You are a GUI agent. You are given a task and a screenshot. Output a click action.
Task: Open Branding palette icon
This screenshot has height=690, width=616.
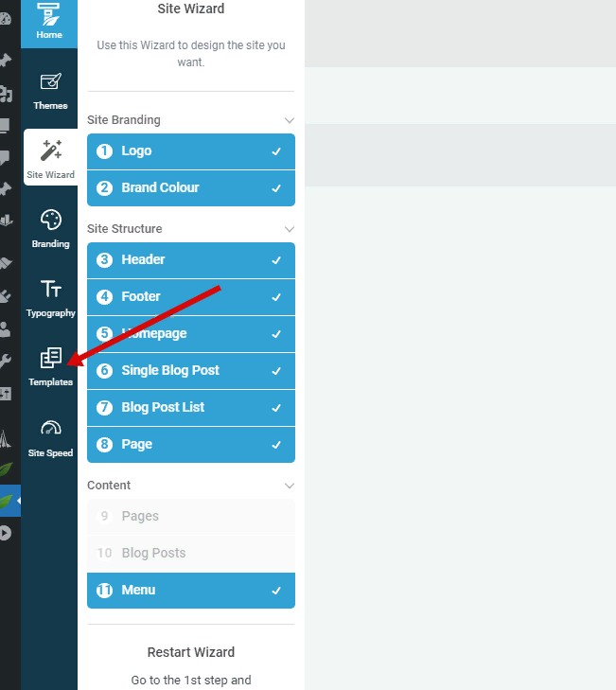point(51,220)
